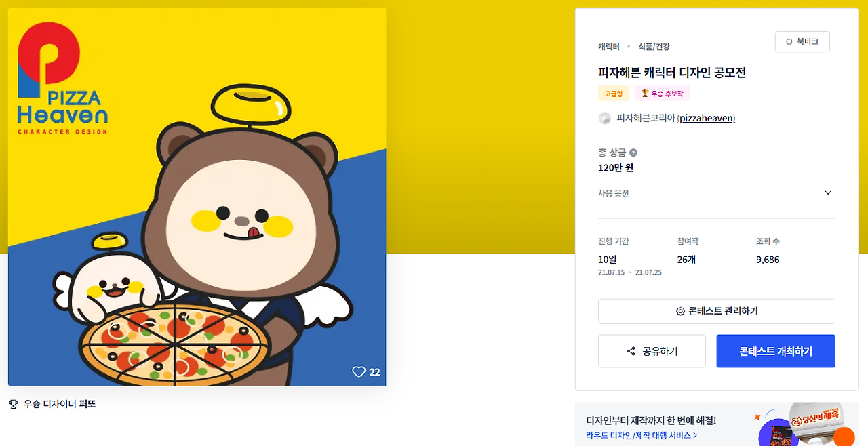Click the winning designer name 퍼또
Image resolution: width=868 pixels, height=446 pixels.
coord(87,404)
